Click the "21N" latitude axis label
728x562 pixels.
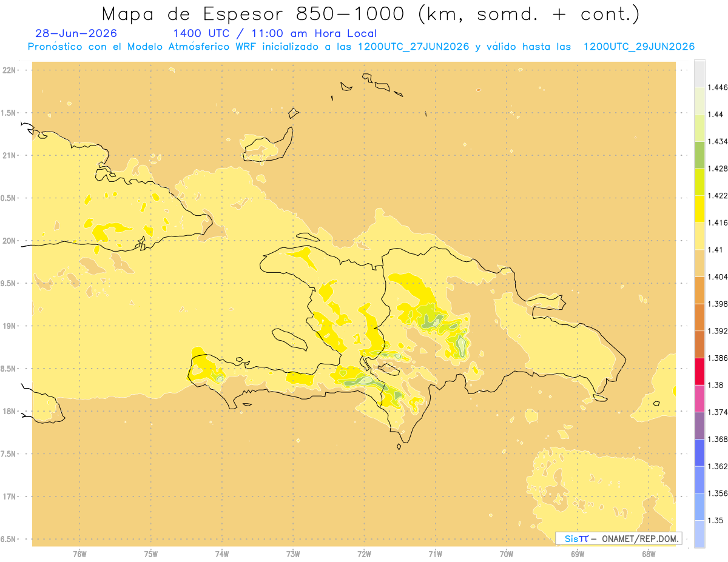[10, 155]
